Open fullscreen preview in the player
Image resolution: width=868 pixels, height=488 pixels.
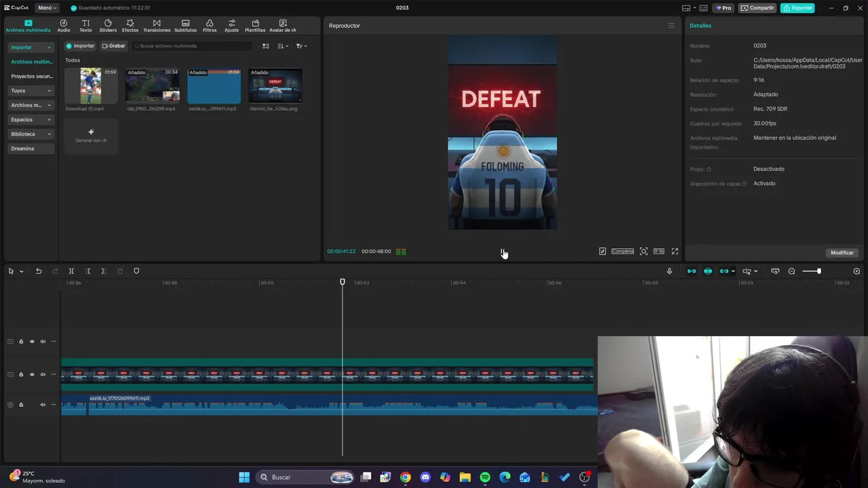point(675,251)
